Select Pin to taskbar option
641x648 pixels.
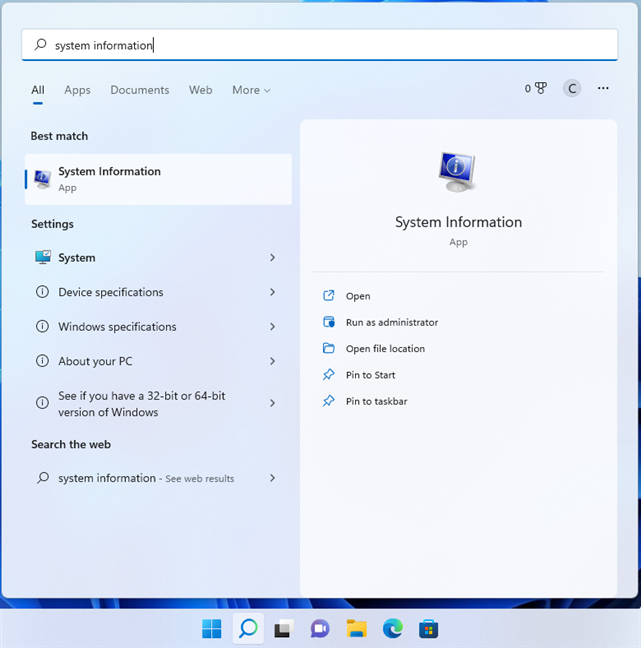[x=376, y=401]
